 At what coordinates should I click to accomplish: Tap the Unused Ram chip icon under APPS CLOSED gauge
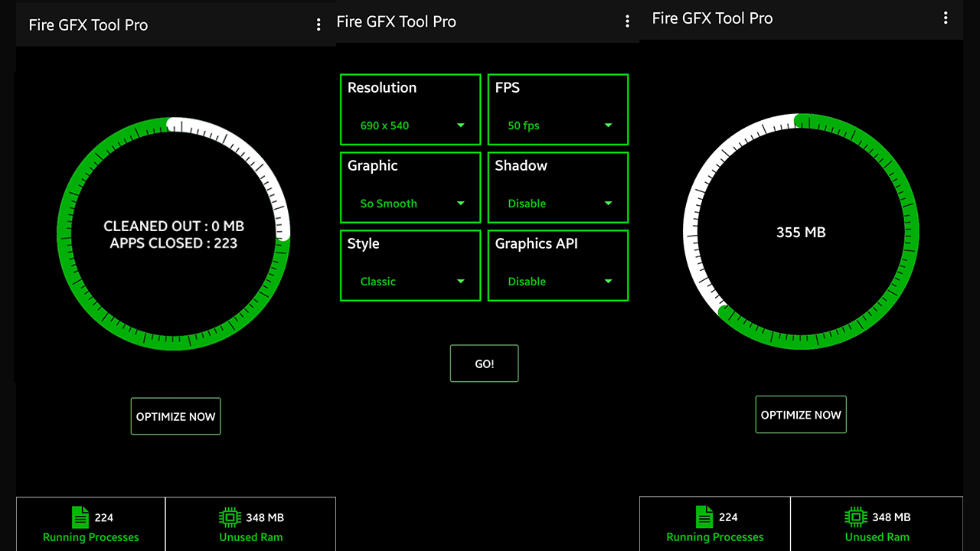pos(230,518)
